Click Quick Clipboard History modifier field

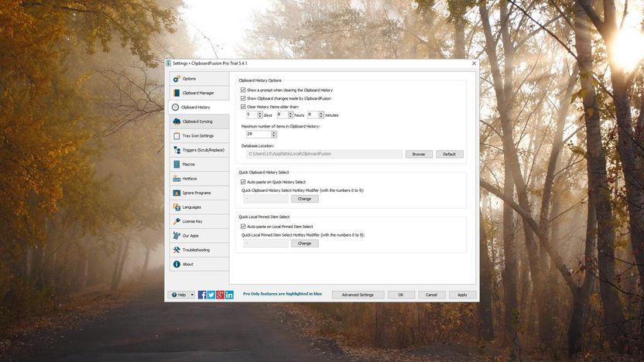(266, 199)
